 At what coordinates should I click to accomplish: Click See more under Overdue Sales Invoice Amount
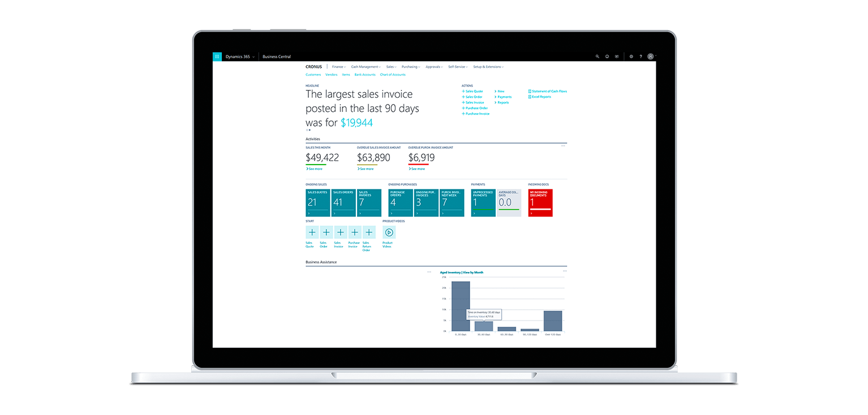[x=366, y=168]
